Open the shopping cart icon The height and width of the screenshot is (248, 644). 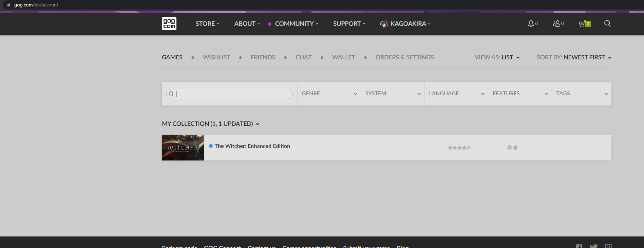pos(582,23)
